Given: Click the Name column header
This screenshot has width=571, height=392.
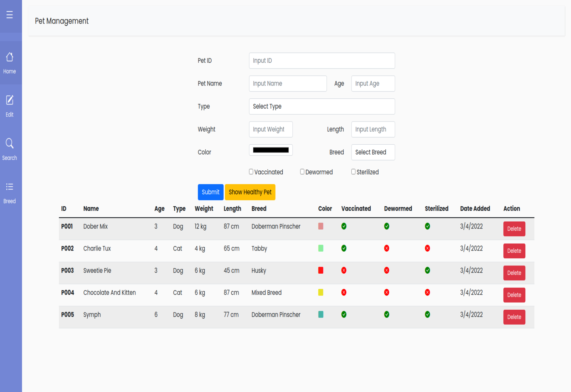Looking at the screenshot, I should (x=91, y=209).
